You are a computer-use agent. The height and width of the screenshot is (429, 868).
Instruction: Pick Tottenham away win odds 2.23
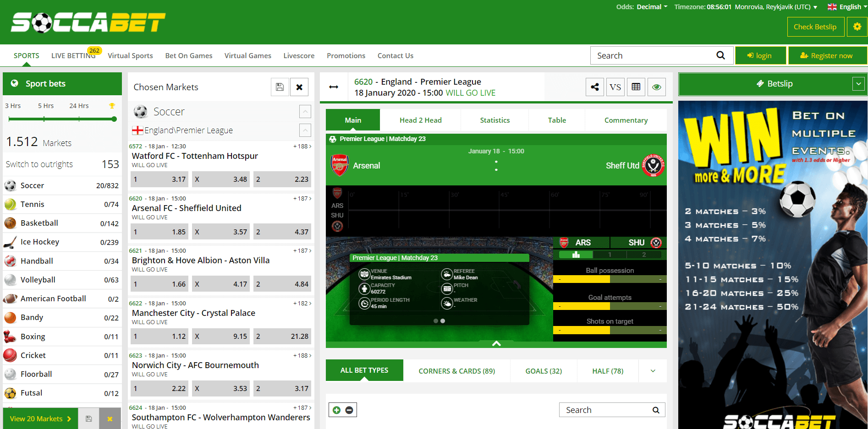coord(282,179)
